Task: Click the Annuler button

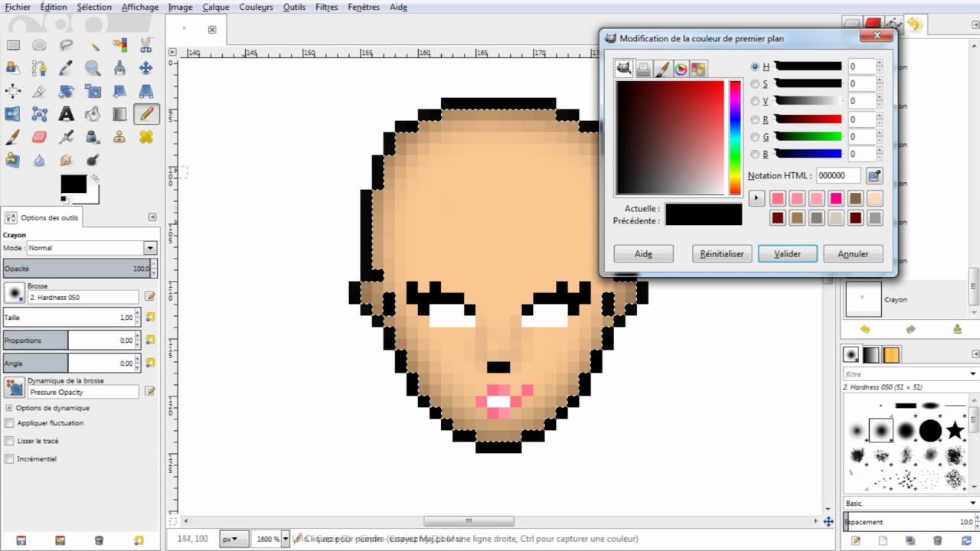Action: click(854, 253)
